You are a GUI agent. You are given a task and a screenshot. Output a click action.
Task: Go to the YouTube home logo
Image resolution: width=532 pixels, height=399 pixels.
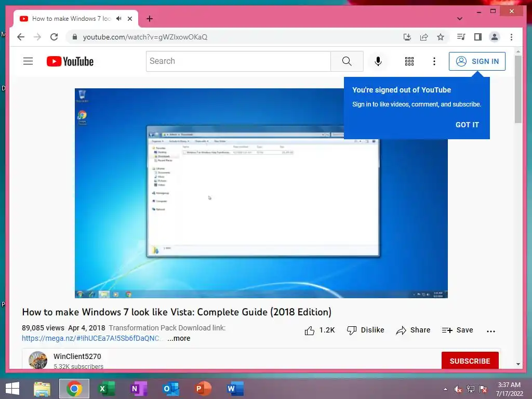pyautogui.click(x=70, y=61)
